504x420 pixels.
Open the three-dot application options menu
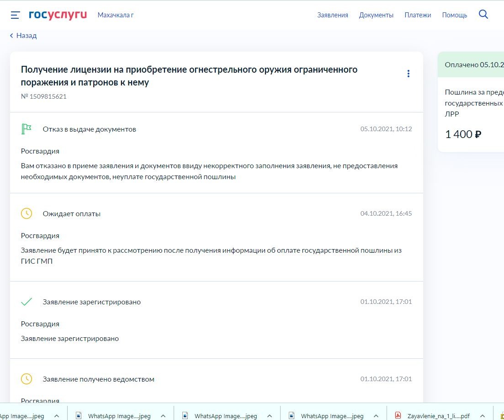(x=408, y=74)
